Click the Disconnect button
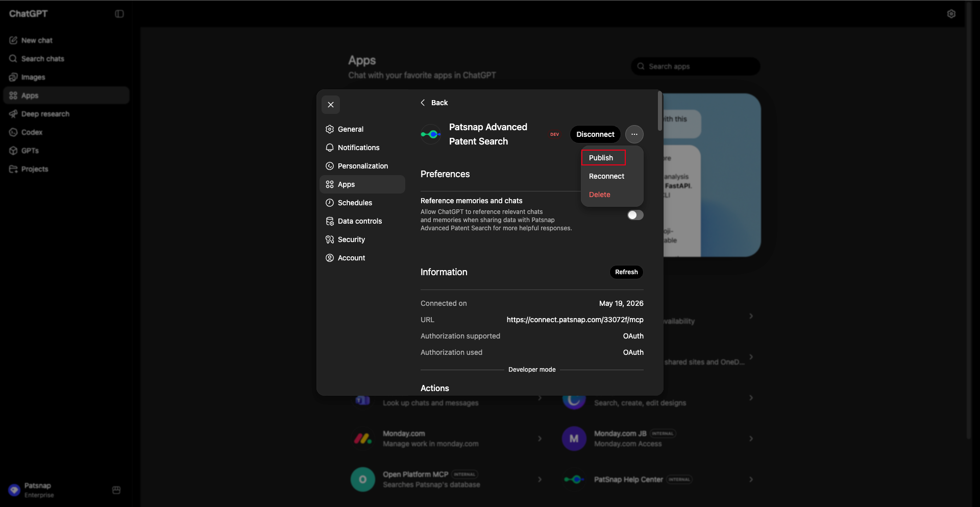Image resolution: width=980 pixels, height=507 pixels. coord(595,134)
